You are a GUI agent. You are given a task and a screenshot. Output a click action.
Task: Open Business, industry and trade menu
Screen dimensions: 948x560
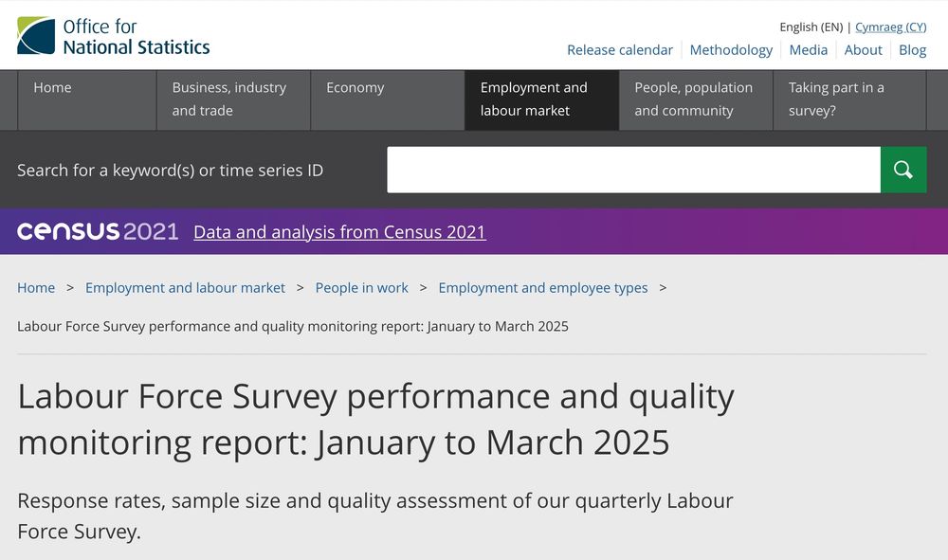[x=233, y=99]
